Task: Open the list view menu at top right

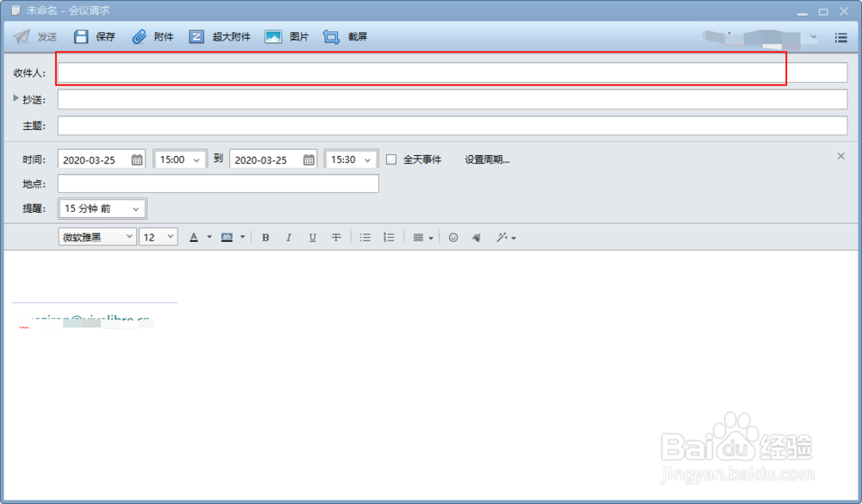Action: click(x=841, y=36)
